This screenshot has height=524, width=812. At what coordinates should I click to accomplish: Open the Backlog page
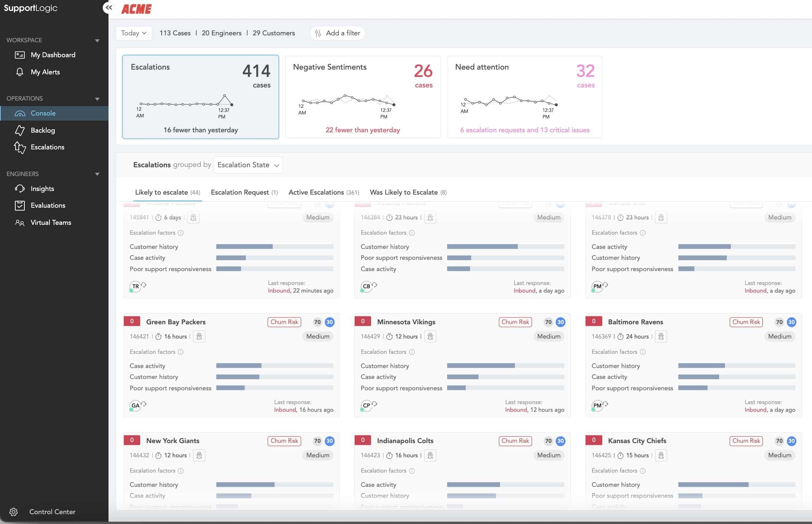pos(43,130)
